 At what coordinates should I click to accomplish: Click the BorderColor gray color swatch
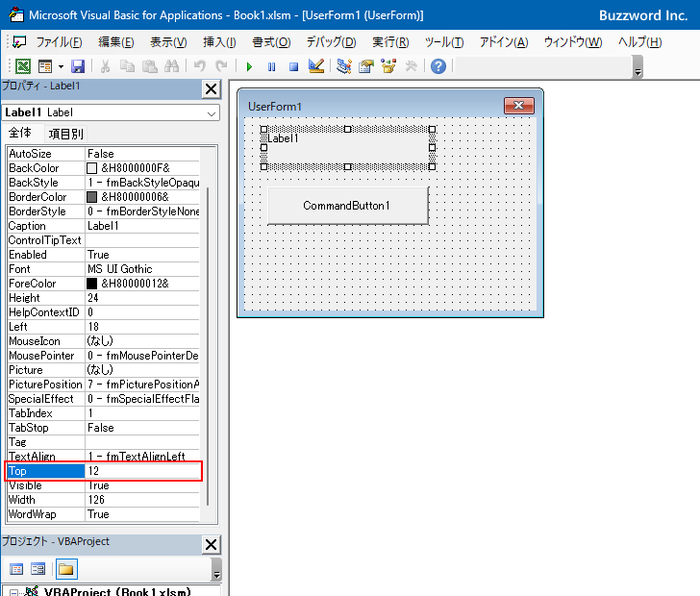tap(91, 197)
